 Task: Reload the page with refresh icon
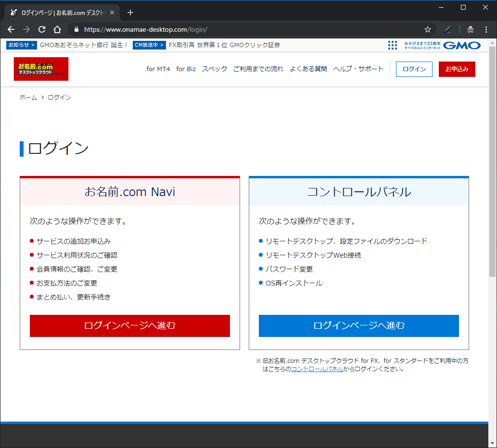pos(42,29)
